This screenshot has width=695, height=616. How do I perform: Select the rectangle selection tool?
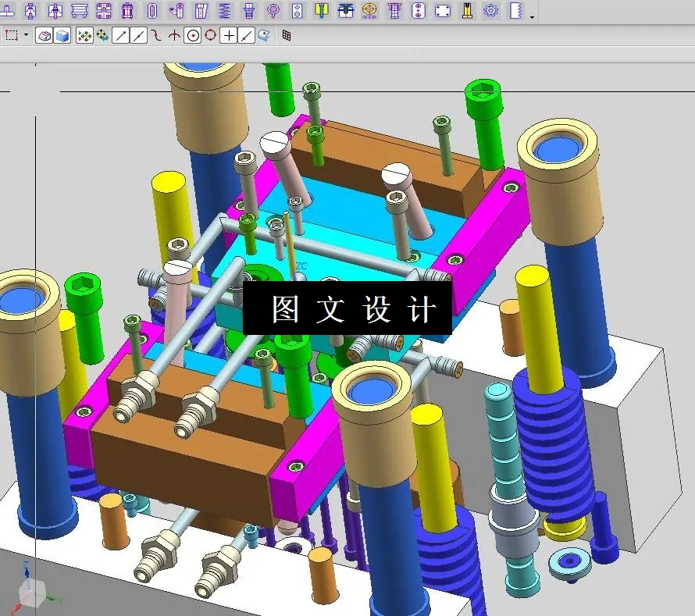coord(10,34)
